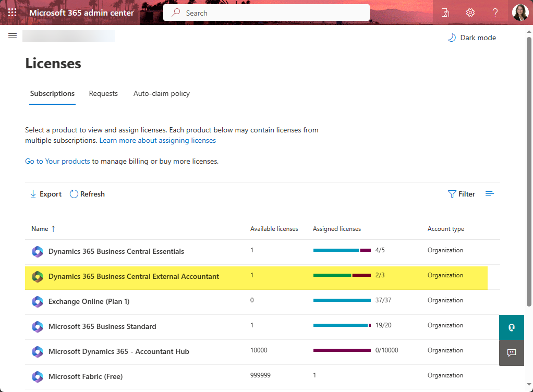Image resolution: width=533 pixels, height=392 pixels.
Task: Open the settings gear icon
Action: point(470,13)
